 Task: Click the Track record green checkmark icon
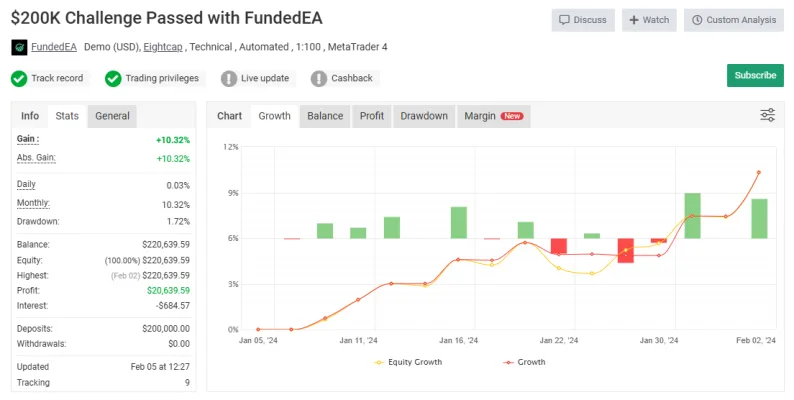(19, 78)
